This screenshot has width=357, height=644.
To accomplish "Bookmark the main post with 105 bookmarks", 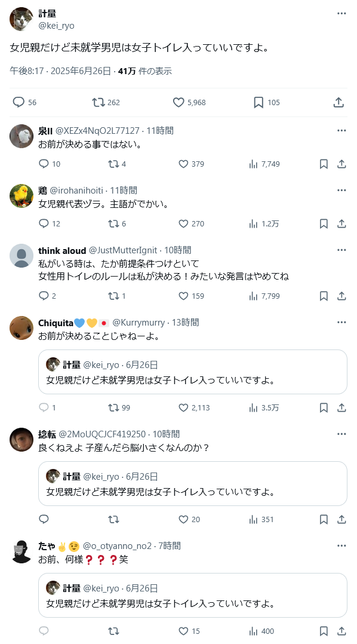I will click(266, 102).
